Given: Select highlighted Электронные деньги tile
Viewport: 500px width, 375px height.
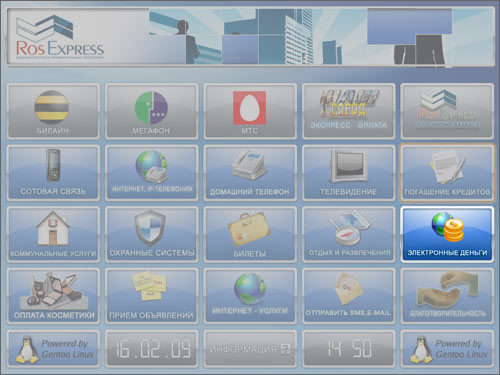Looking at the screenshot, I should pyautogui.click(x=447, y=235).
